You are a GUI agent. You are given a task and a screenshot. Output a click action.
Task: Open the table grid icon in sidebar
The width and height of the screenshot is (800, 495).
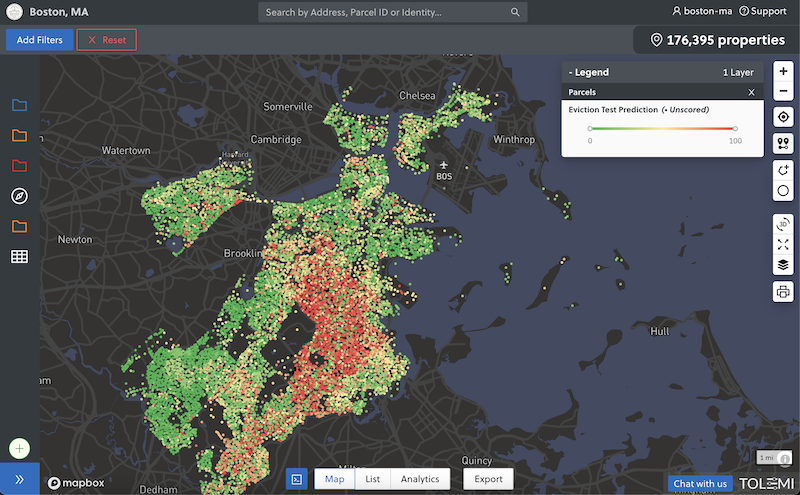(x=19, y=256)
